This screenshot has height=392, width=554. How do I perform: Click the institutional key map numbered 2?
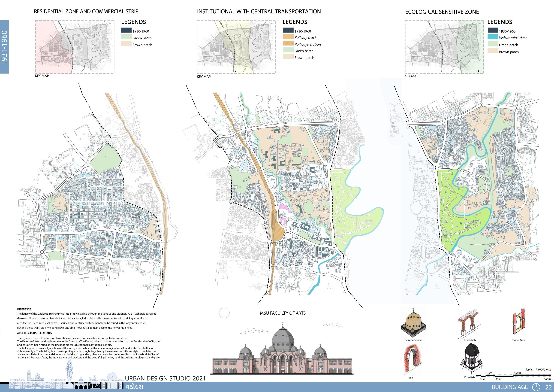[236, 47]
